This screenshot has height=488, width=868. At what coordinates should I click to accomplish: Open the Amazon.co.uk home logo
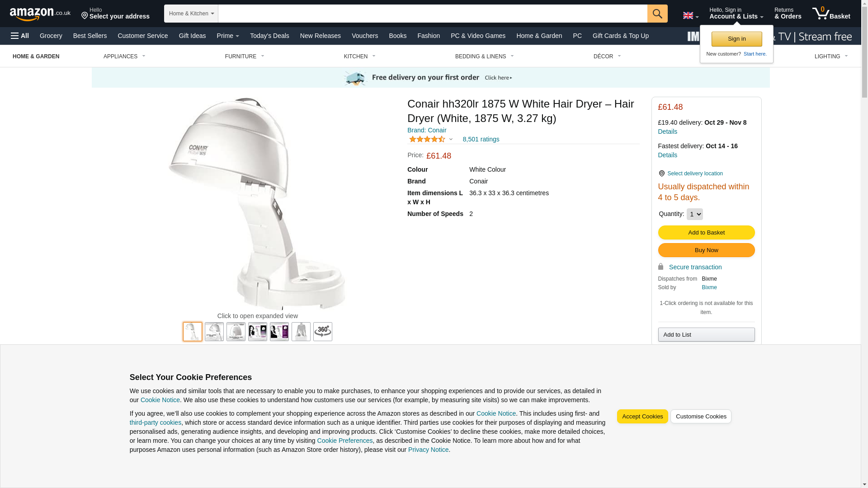[x=40, y=14]
